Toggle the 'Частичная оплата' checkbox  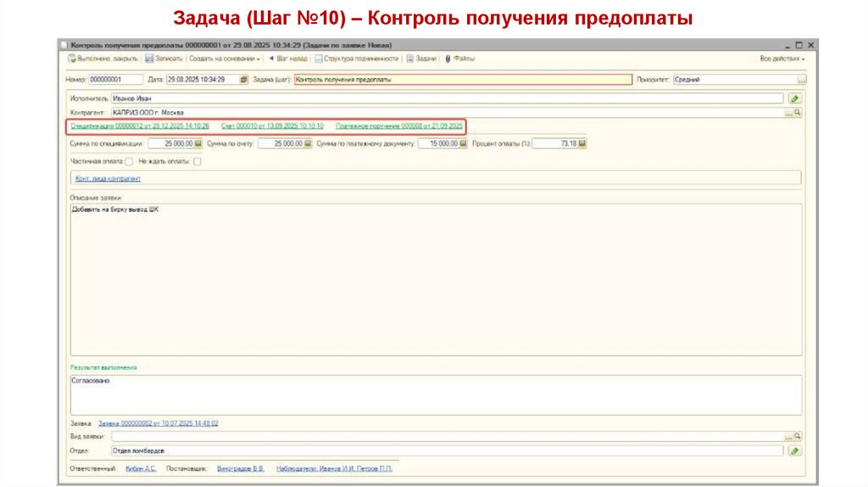click(129, 161)
